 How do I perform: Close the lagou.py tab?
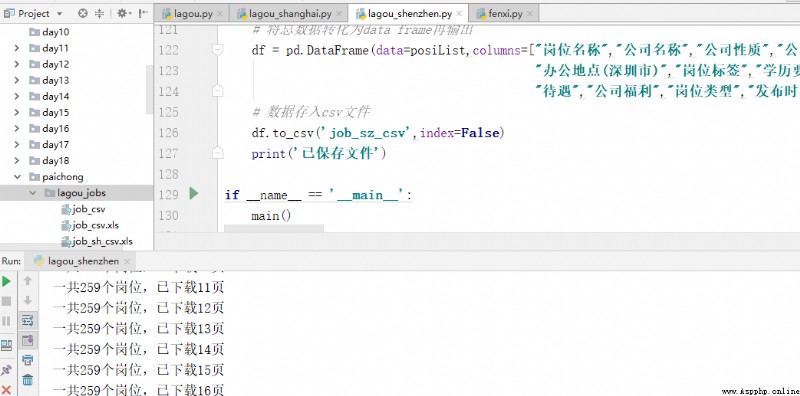(220, 14)
